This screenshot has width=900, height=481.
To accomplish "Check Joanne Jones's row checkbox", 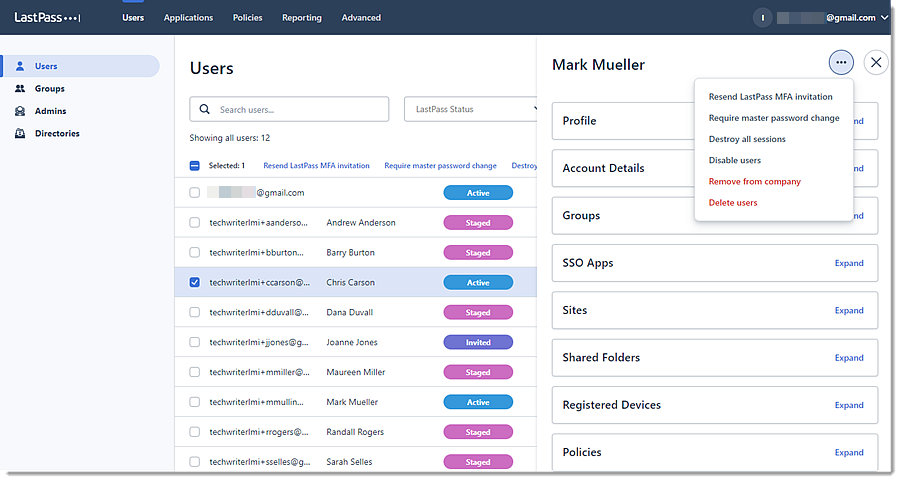I will point(195,342).
